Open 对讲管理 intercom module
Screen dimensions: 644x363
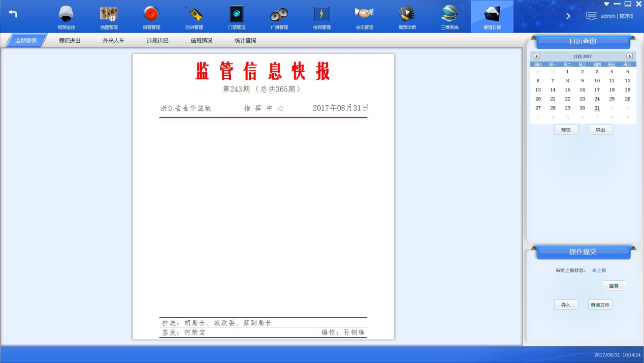click(x=194, y=17)
